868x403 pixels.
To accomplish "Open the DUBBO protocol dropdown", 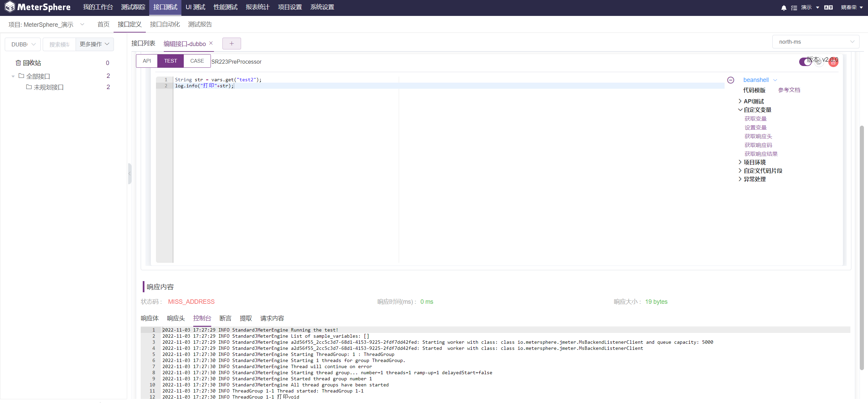I will pos(22,44).
